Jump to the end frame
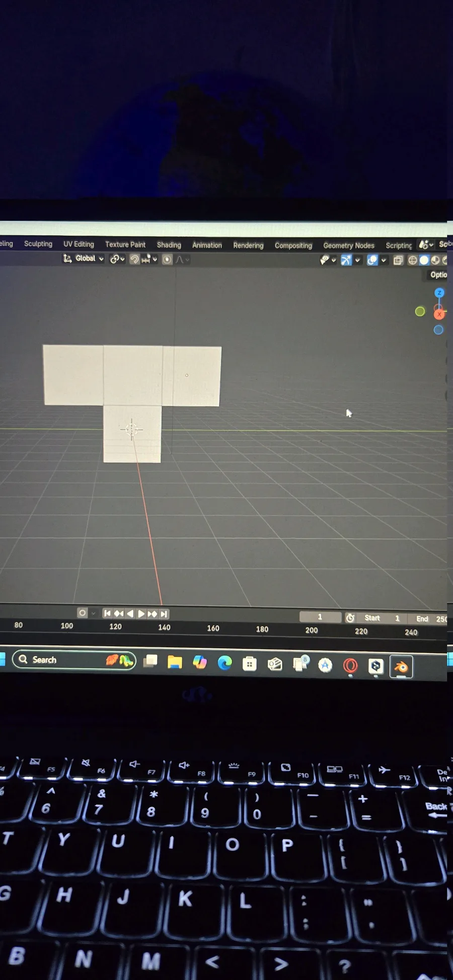 coord(164,614)
